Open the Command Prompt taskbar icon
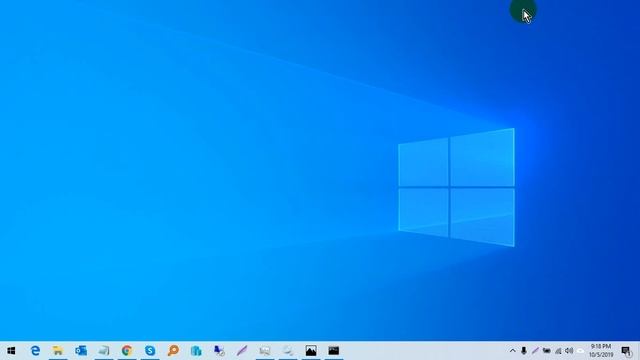The height and width of the screenshot is (360, 640). 334,351
